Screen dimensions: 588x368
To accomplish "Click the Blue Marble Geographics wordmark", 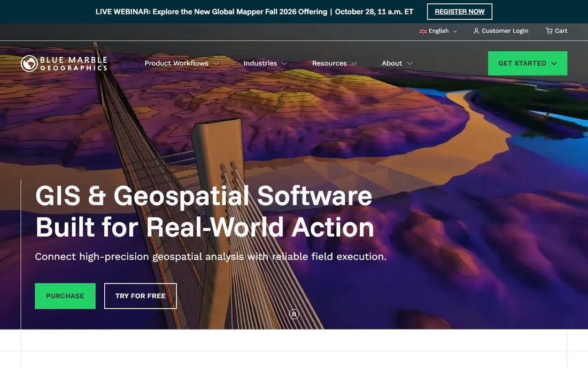I will pyautogui.click(x=74, y=64).
